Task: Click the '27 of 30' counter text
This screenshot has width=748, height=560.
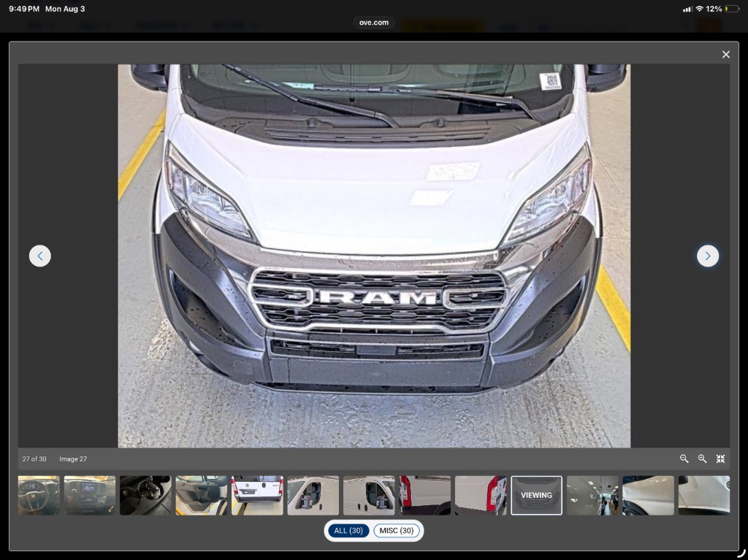Action: pos(34,459)
